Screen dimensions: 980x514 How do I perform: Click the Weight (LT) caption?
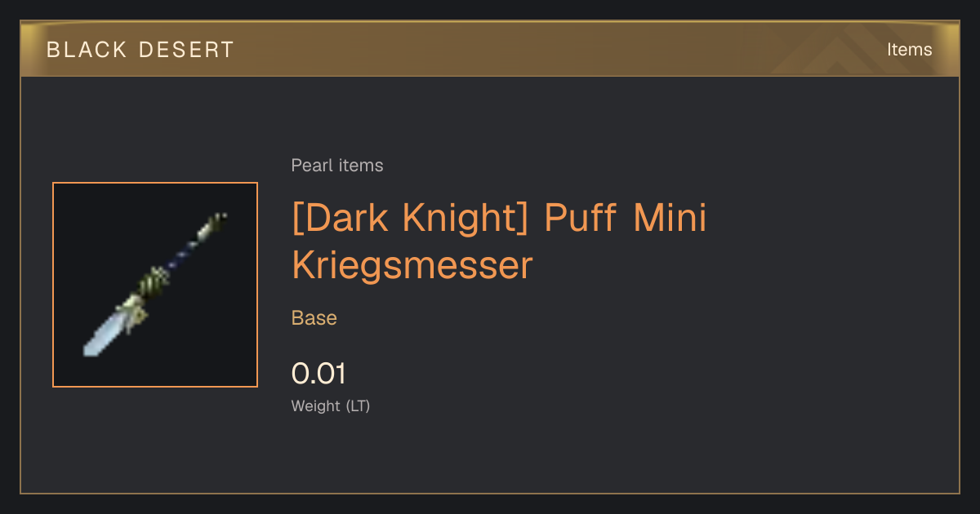coord(331,405)
